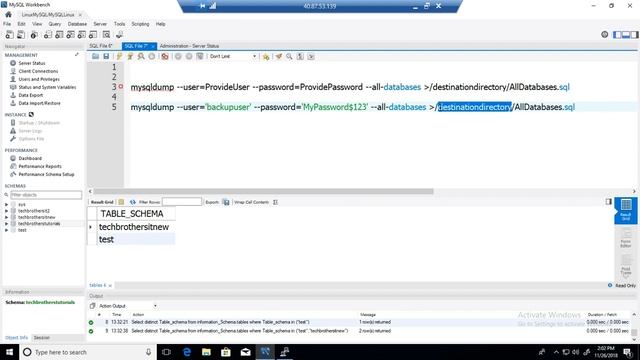Image resolution: width=640 pixels, height=360 pixels.
Task: Click search table data toolbar icon
Action: (106, 35)
